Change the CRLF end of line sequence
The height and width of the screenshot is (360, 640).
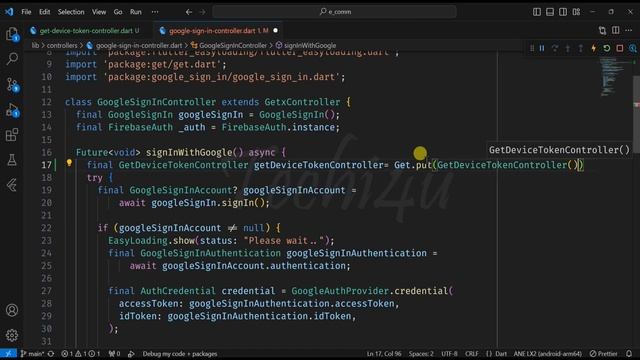point(471,354)
